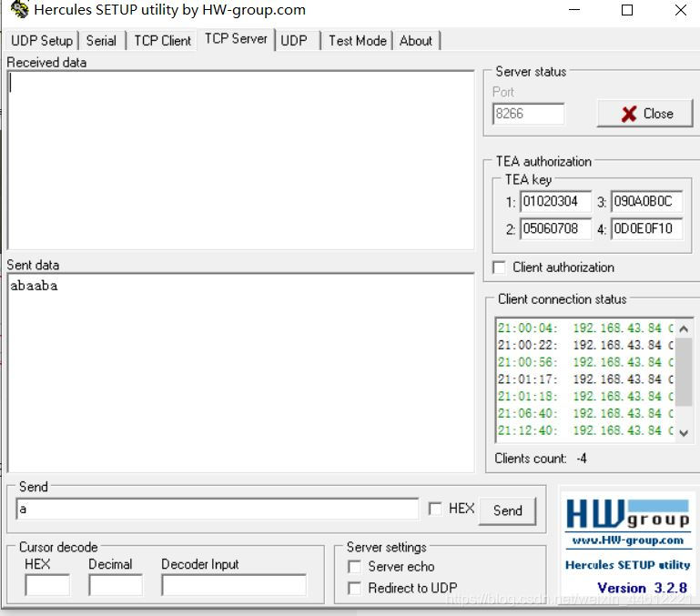
Task: Click TEA key field 3 with 090A0B0C
Action: (x=646, y=201)
